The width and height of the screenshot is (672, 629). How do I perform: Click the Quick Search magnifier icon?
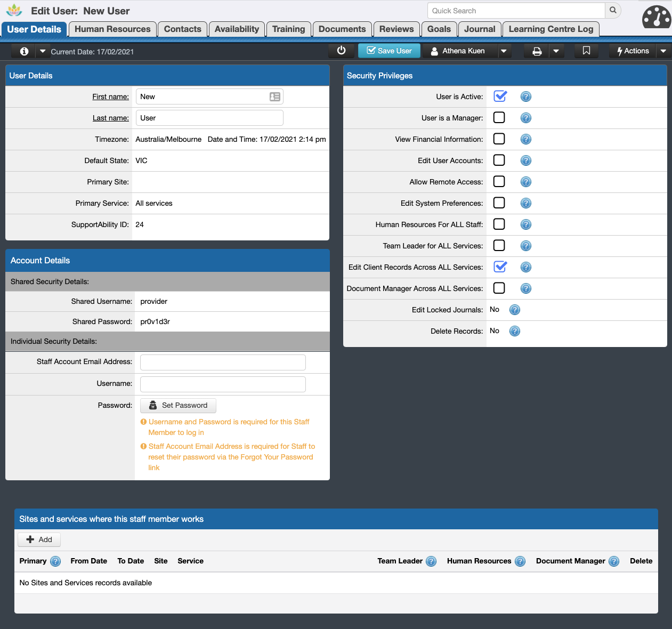point(613,10)
